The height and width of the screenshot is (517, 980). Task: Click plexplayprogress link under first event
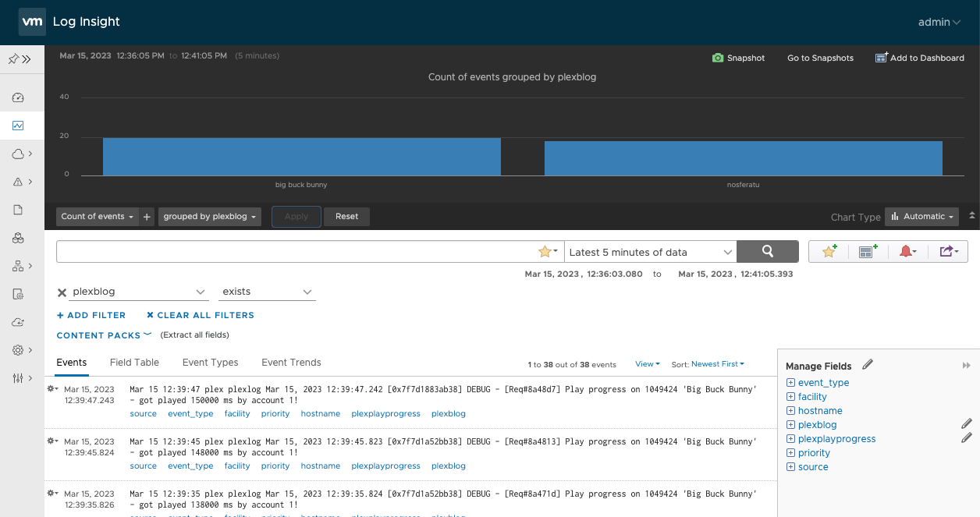click(x=385, y=414)
